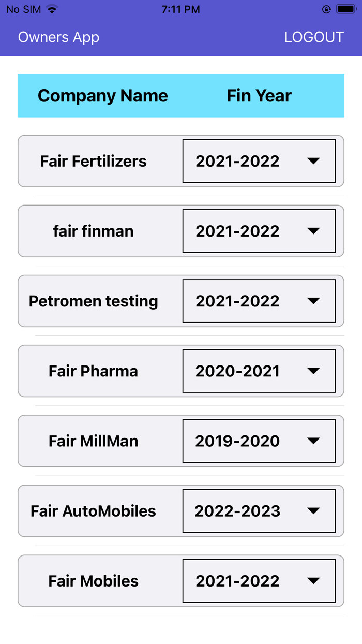Screen dimensions: 362x644
Task: Tap the dropdown arrow beside fair finman year
Action: pos(314,231)
